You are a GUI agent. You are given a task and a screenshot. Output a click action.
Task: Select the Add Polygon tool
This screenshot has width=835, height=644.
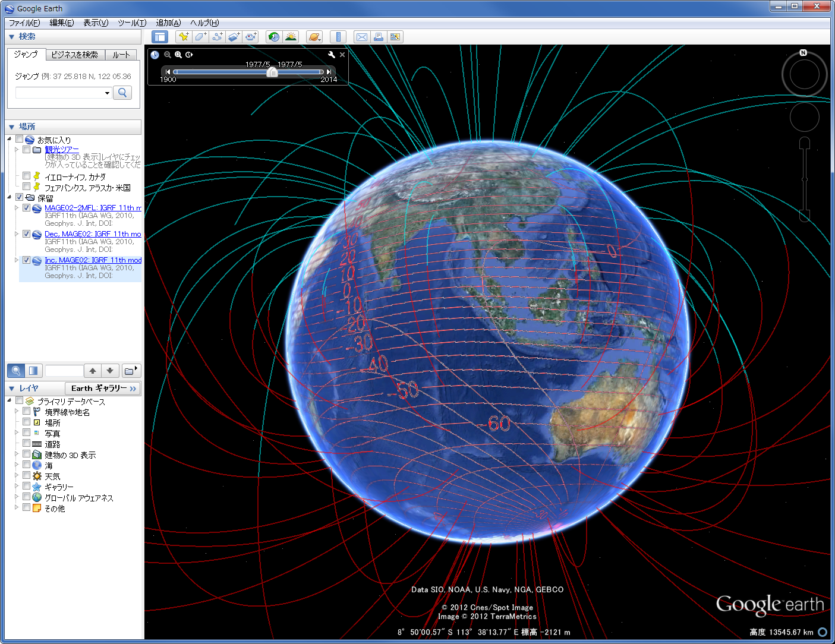pyautogui.click(x=201, y=37)
